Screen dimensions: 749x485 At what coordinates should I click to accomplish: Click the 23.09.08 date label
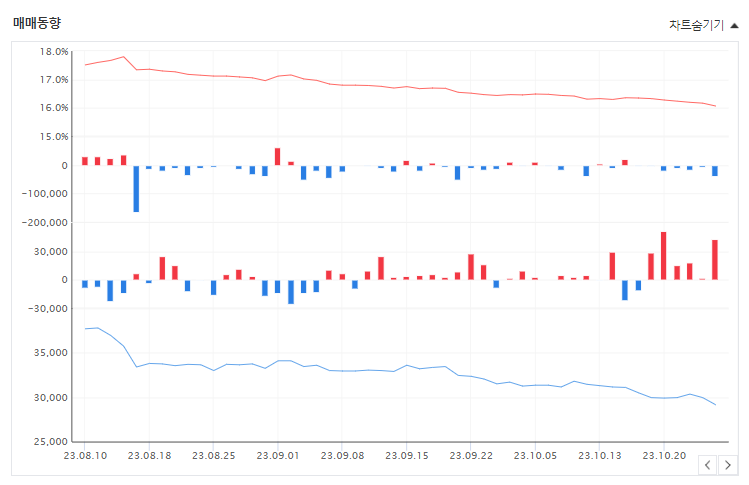[342, 455]
